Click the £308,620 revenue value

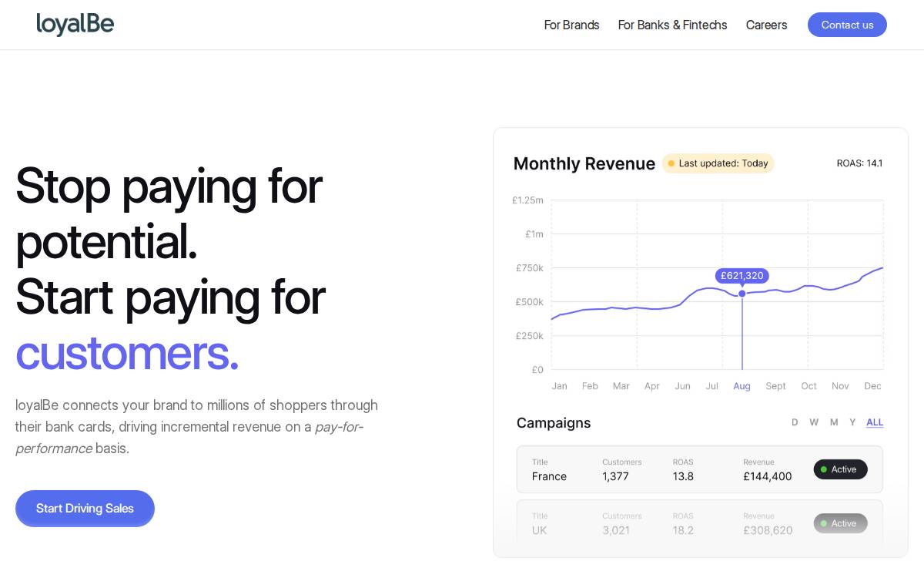(x=768, y=530)
